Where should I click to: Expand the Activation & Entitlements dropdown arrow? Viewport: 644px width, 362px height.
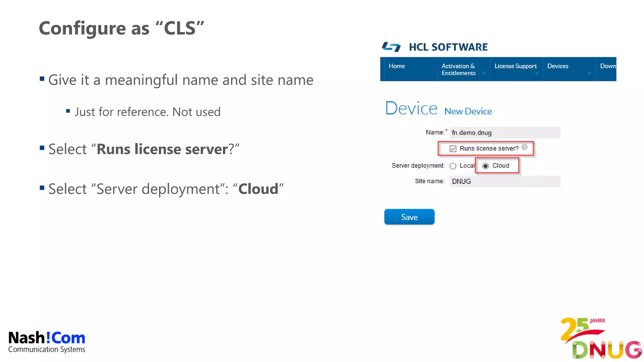coord(484,74)
